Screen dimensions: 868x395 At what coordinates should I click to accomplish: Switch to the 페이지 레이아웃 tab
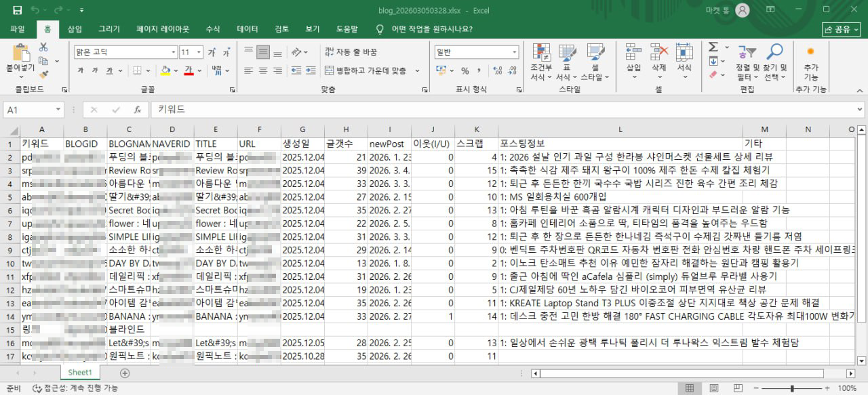pyautogui.click(x=163, y=29)
